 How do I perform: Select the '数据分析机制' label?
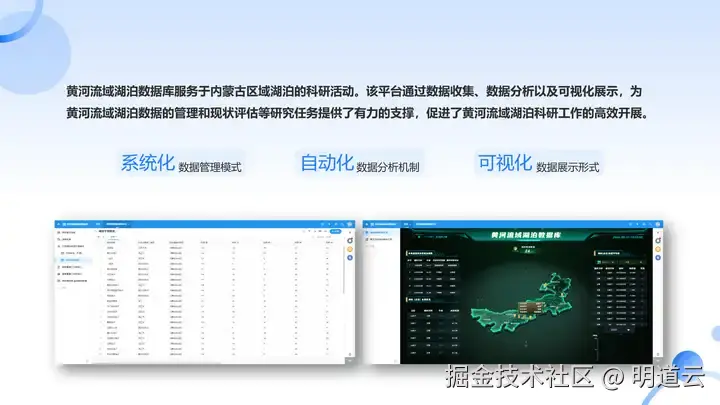pyautogui.click(x=388, y=167)
